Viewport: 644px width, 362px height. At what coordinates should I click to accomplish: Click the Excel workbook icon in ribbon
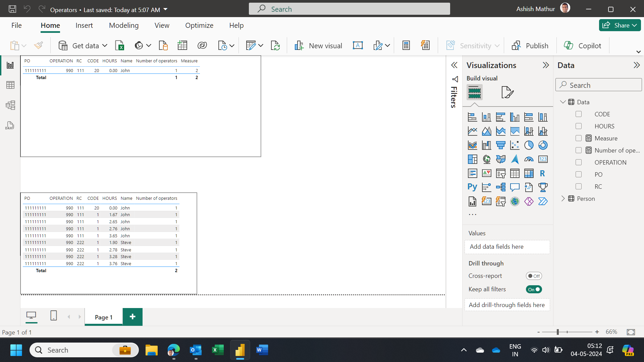point(120,46)
